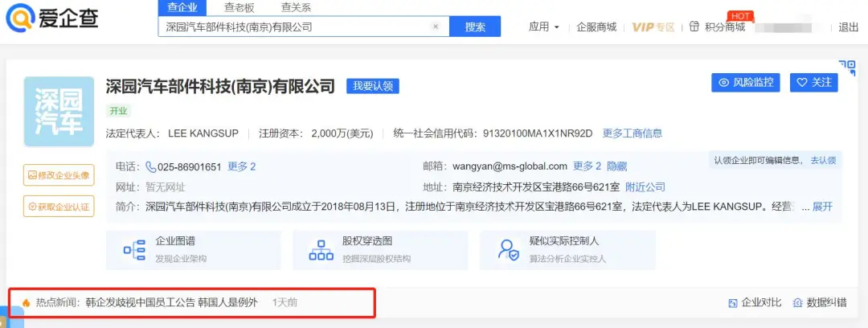Click the 获取企业认证 button
The height and width of the screenshot is (328, 868).
59,206
